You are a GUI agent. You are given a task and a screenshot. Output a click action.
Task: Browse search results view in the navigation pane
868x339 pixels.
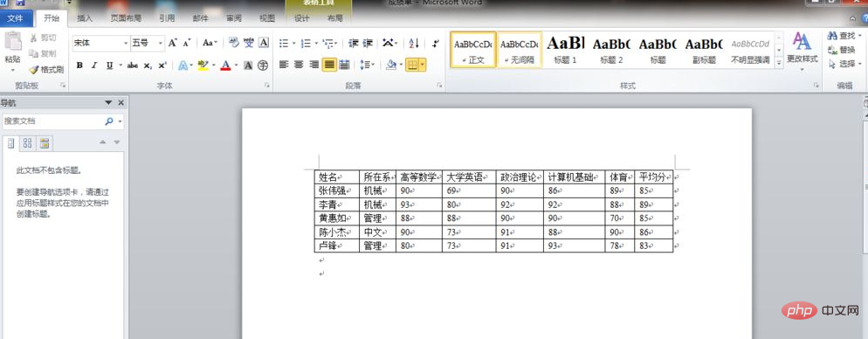[45, 143]
